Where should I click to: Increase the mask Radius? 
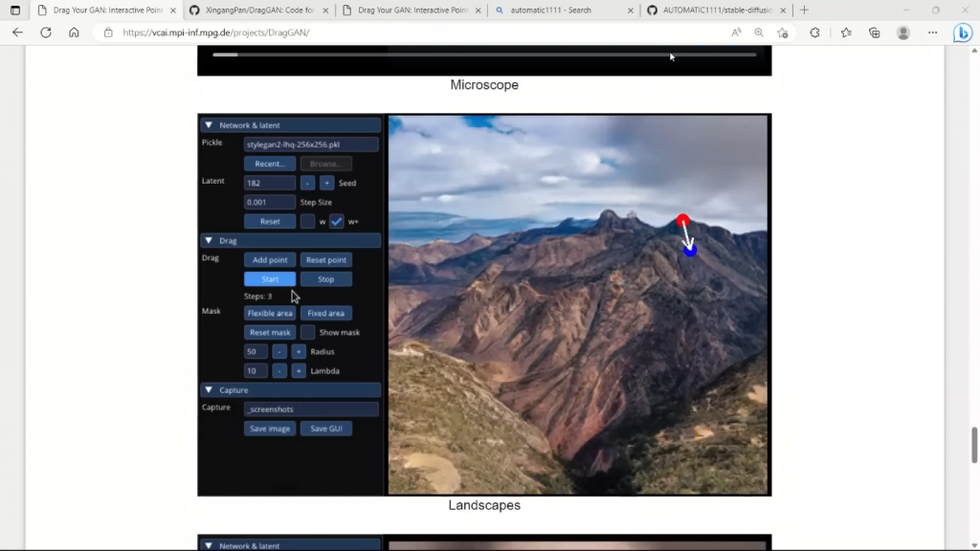[299, 352]
